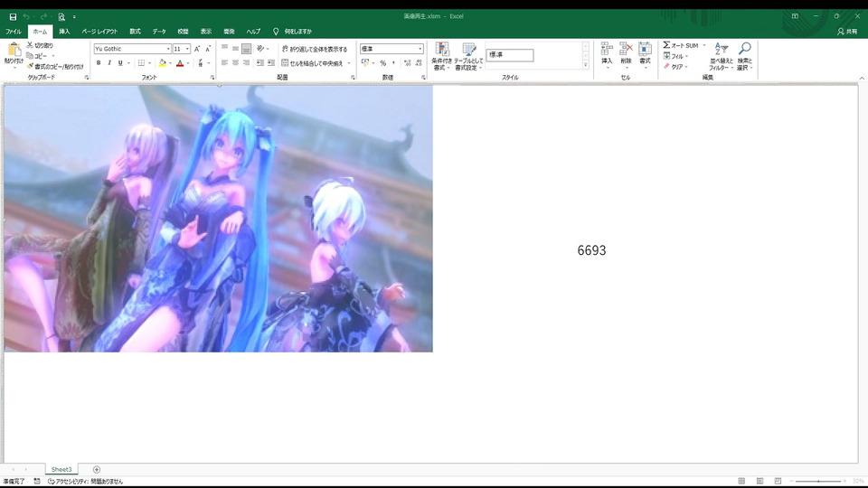Viewport: 868px width, 488px height.
Task: Switch to the Insert (挿入) tab
Action: click(x=64, y=32)
